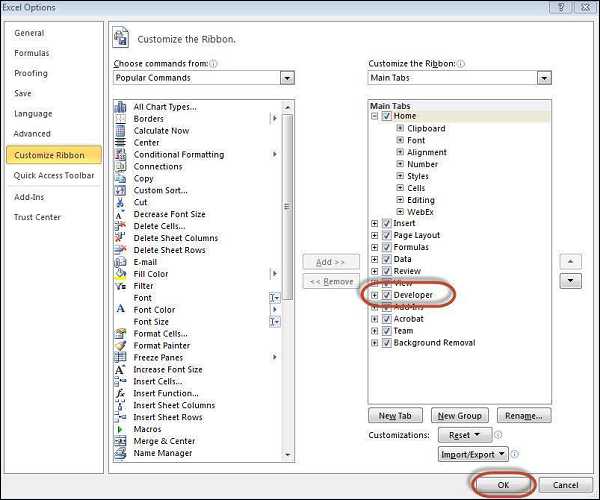Open the Quick Access Toolbar category
The image size is (600, 500).
tap(54, 175)
